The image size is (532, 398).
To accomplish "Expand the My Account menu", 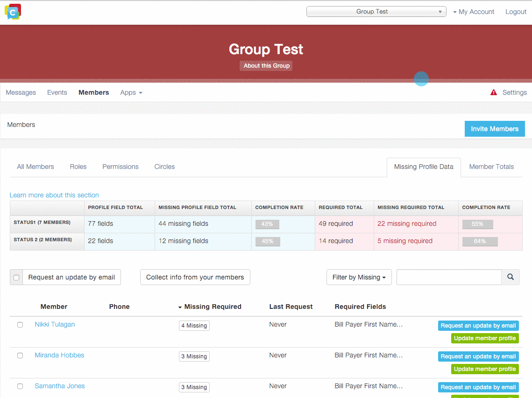I will [474, 12].
